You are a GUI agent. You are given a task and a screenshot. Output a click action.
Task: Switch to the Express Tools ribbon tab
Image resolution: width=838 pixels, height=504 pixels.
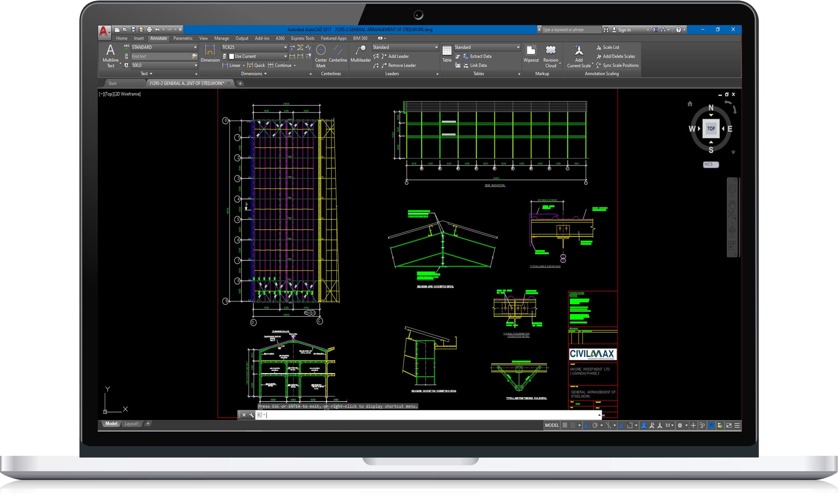(x=302, y=38)
